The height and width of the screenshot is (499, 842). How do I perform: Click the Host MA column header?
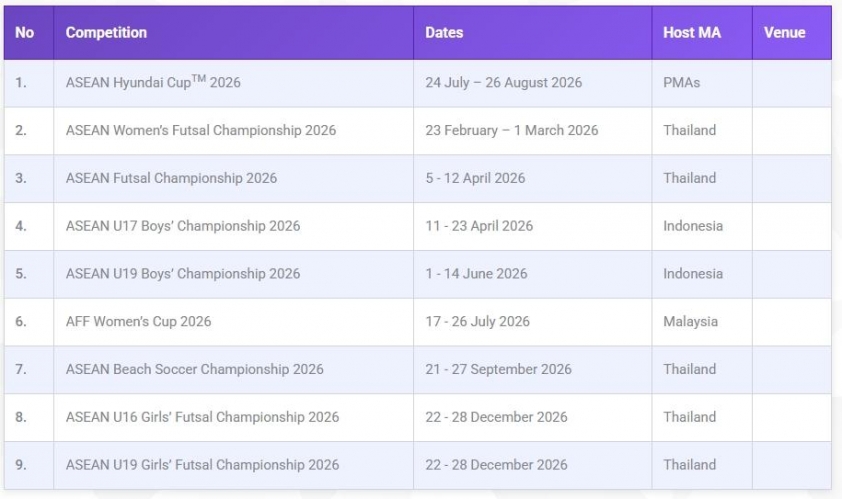point(692,33)
